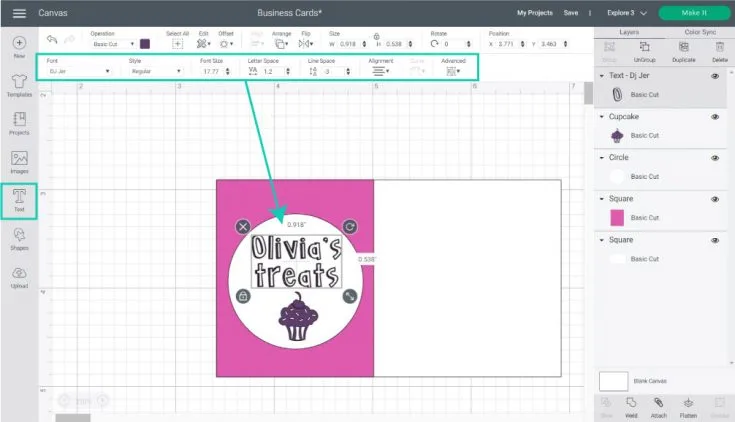The width and height of the screenshot is (735, 422).
Task: Click the purple operation color swatch
Action: tap(146, 44)
